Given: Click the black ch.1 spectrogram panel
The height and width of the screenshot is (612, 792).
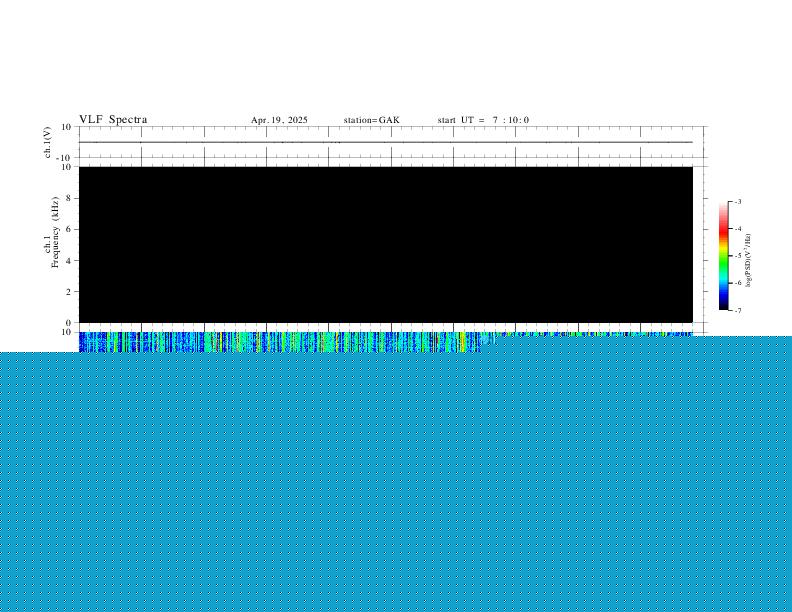Looking at the screenshot, I should (x=386, y=244).
